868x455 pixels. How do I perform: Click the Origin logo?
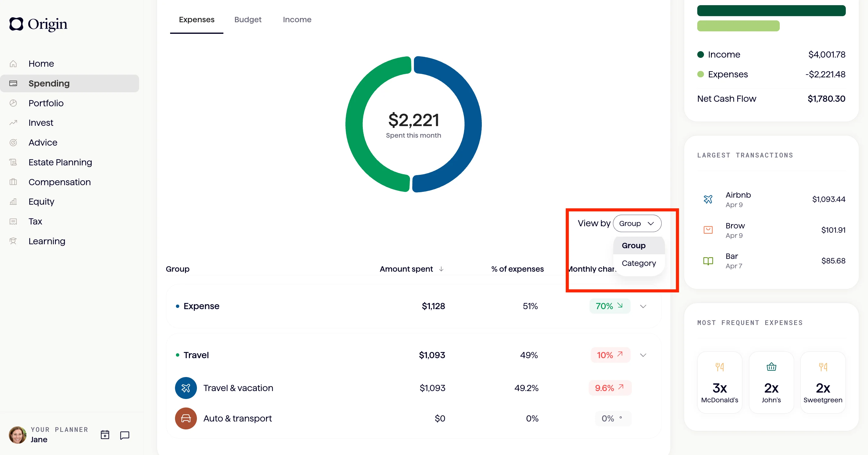(x=38, y=24)
